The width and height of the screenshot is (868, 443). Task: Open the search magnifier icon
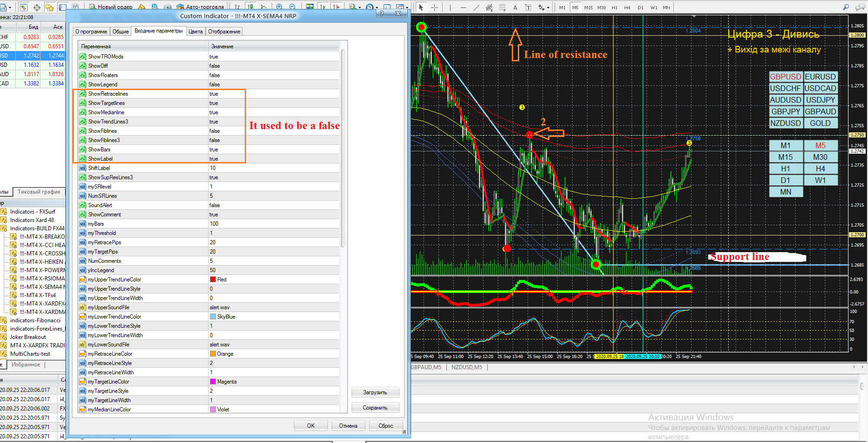(846, 7)
